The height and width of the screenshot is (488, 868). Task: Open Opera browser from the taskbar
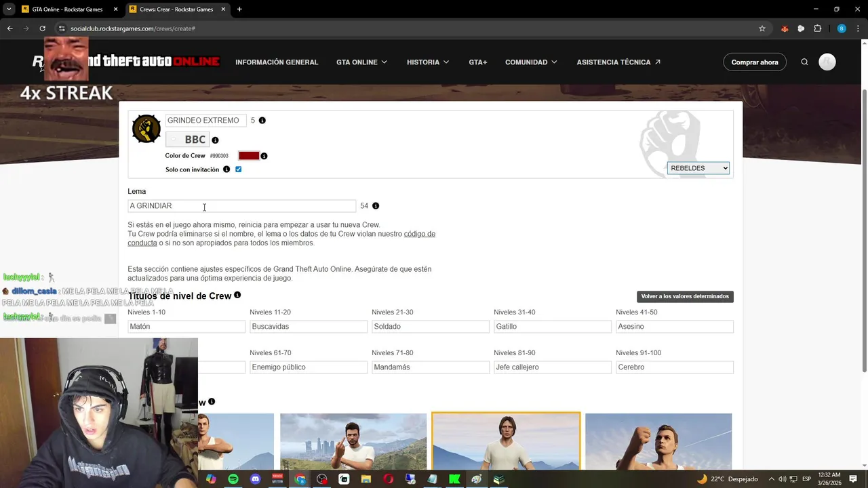pyautogui.click(x=388, y=479)
